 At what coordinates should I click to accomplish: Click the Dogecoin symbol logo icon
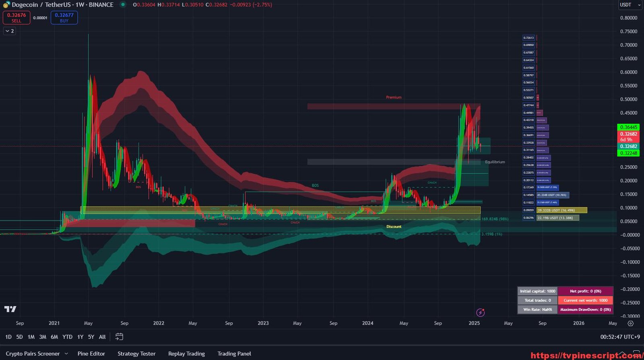6,5
